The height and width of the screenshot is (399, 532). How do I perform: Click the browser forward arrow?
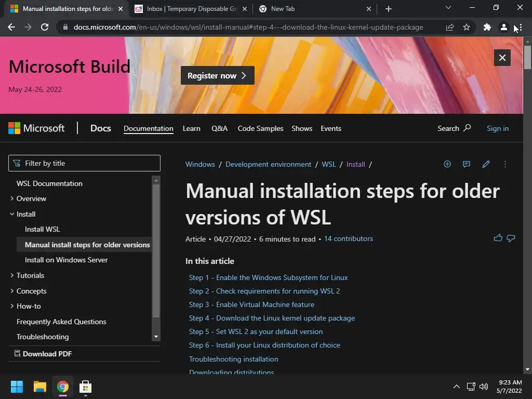(x=28, y=27)
